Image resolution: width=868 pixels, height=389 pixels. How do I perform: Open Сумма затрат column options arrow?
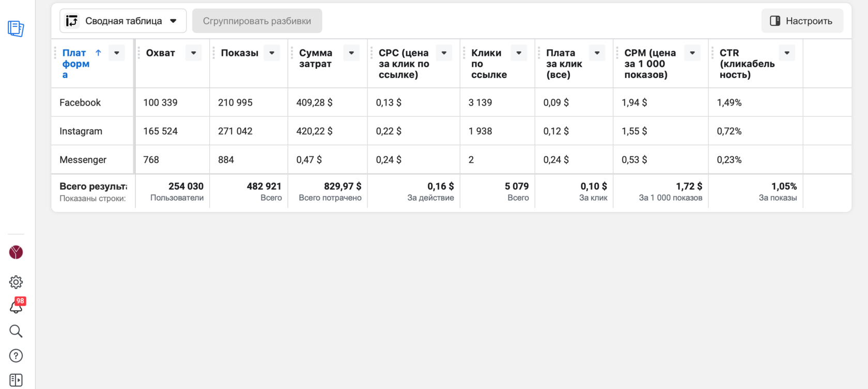[351, 53]
